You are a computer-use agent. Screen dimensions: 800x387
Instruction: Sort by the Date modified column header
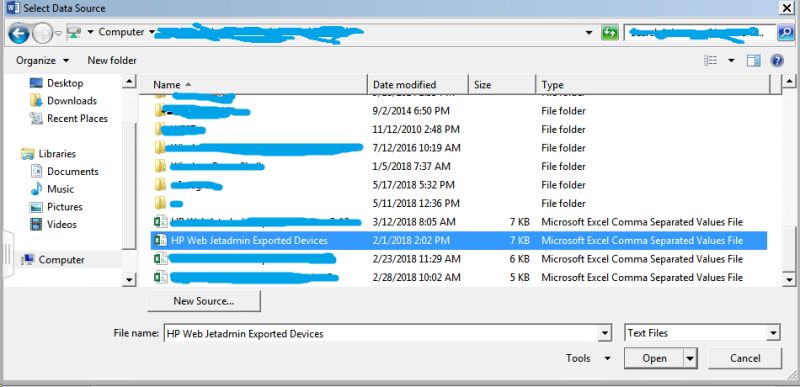418,85
